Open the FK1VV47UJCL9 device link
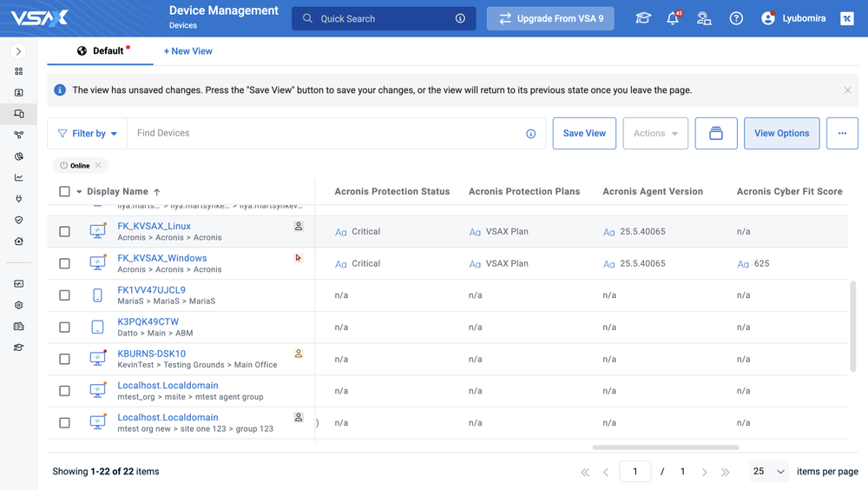Screen dimensions: 868x490 click(x=151, y=290)
